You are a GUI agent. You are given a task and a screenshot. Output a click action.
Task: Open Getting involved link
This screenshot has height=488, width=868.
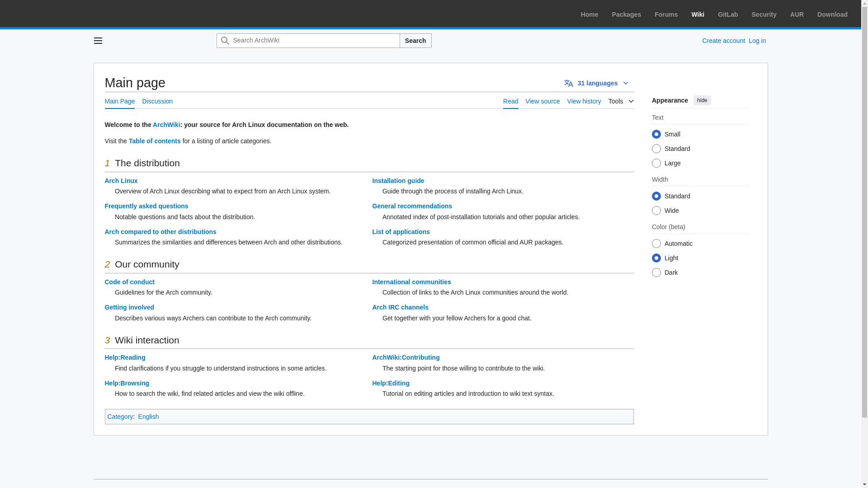129,307
